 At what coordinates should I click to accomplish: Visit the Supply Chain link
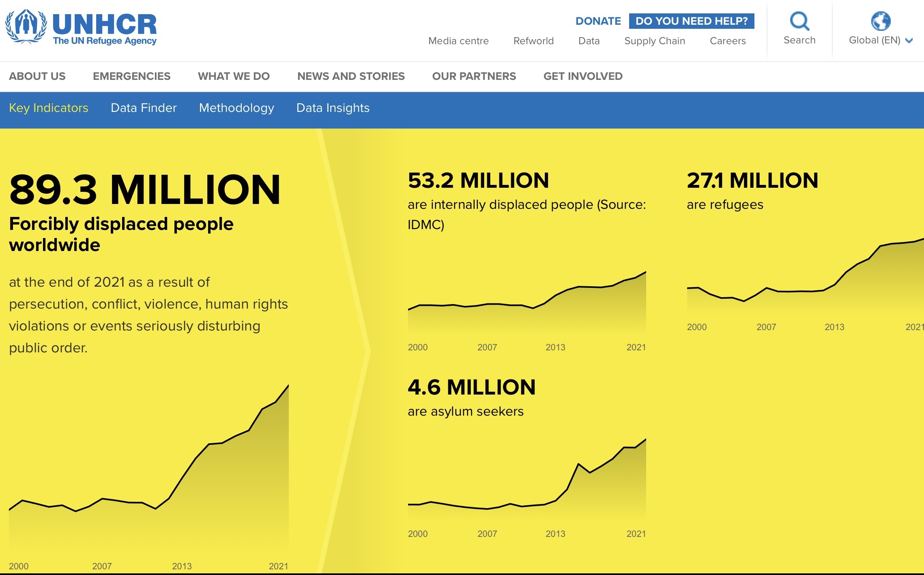coord(654,41)
